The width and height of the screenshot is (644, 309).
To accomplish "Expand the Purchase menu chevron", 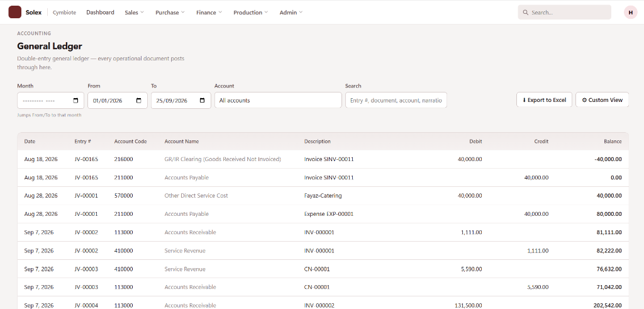I will pos(183,13).
